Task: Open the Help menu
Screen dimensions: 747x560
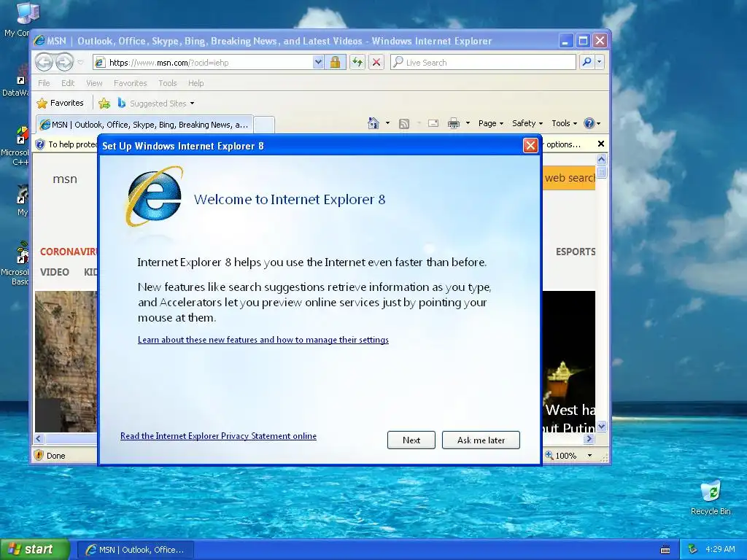Action: pos(196,83)
